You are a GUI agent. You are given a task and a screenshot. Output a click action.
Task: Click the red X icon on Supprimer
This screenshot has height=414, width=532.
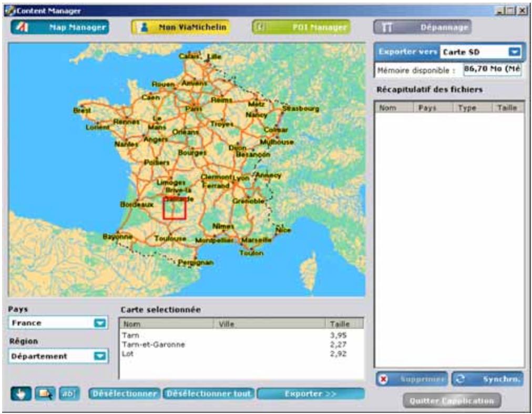tap(383, 379)
